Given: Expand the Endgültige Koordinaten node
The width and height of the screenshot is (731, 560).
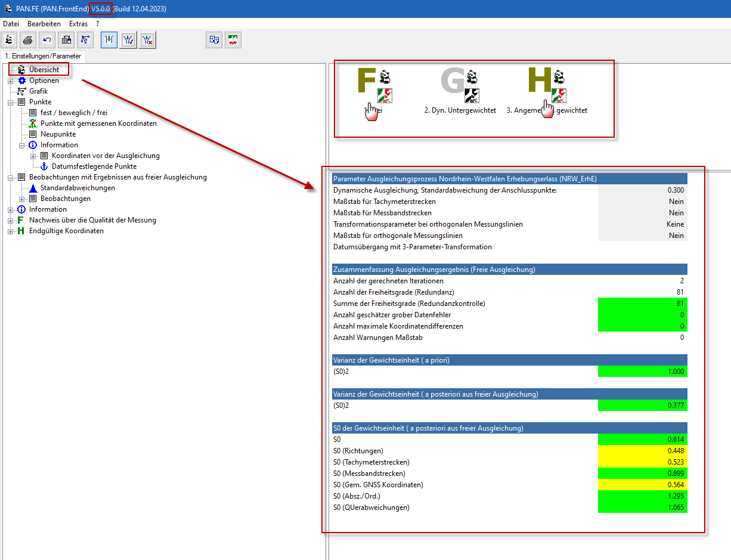Looking at the screenshot, I should (x=10, y=231).
